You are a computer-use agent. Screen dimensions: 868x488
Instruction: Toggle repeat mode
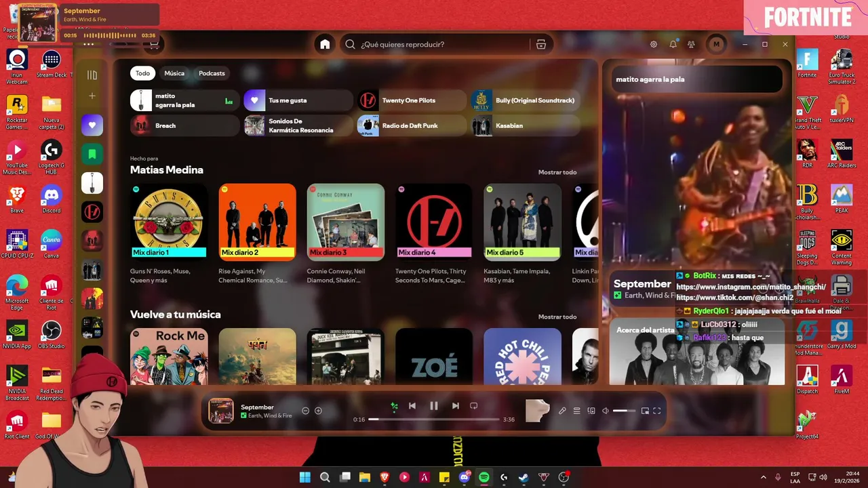[474, 406]
